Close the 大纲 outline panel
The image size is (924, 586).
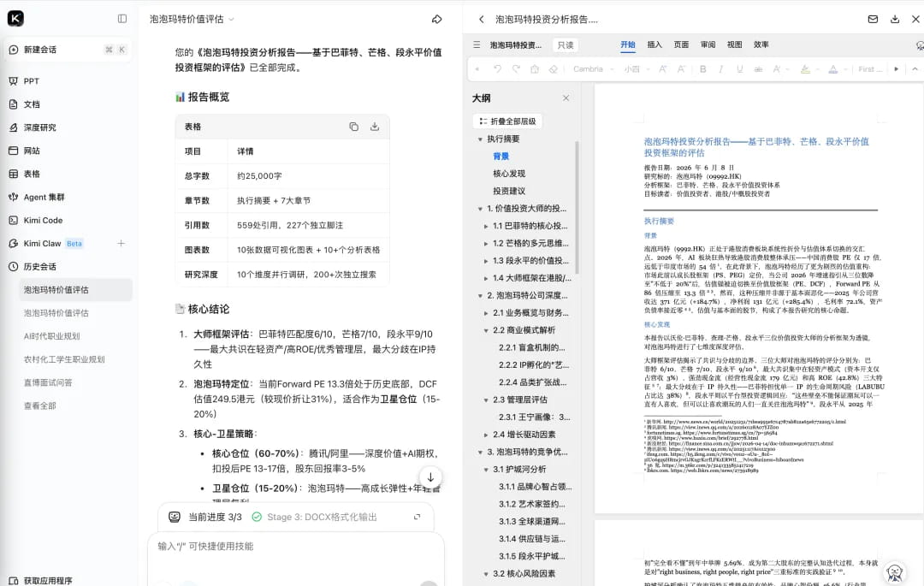pyautogui.click(x=566, y=98)
